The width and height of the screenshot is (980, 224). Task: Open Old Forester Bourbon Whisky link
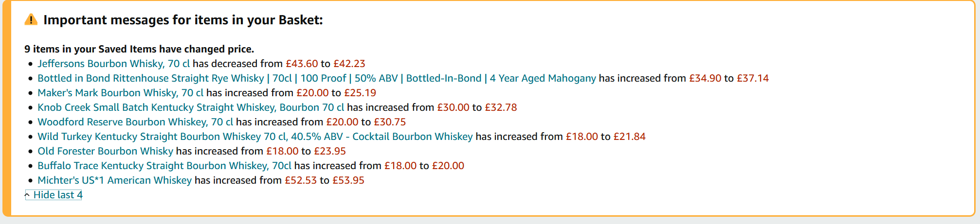coord(105,151)
